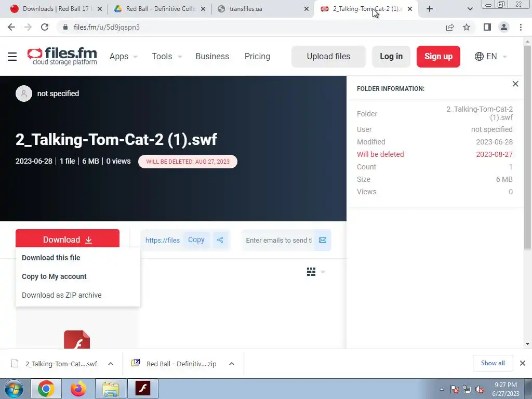532x399 pixels.
Task: Expand the Apps dropdown menu
Action: point(123,56)
